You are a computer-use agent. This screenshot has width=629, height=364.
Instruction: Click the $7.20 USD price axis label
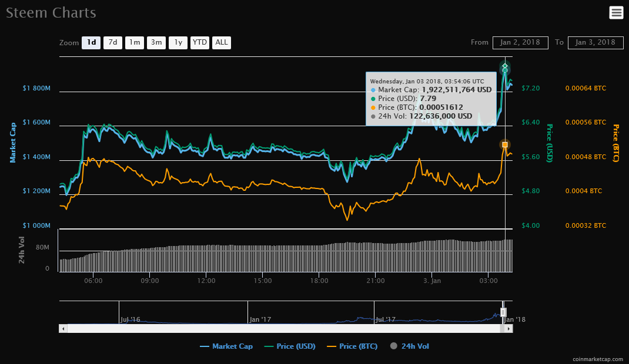coord(531,88)
